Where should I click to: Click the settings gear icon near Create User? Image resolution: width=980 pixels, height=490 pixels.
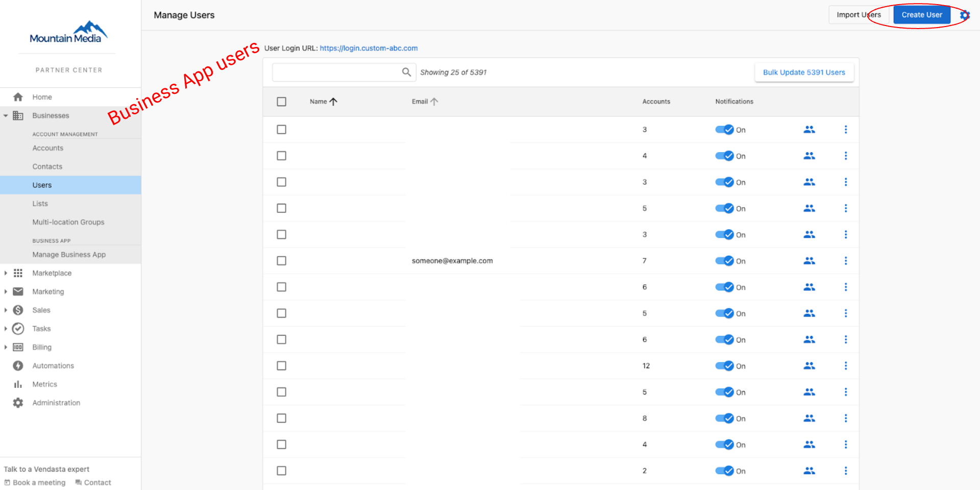point(965,15)
